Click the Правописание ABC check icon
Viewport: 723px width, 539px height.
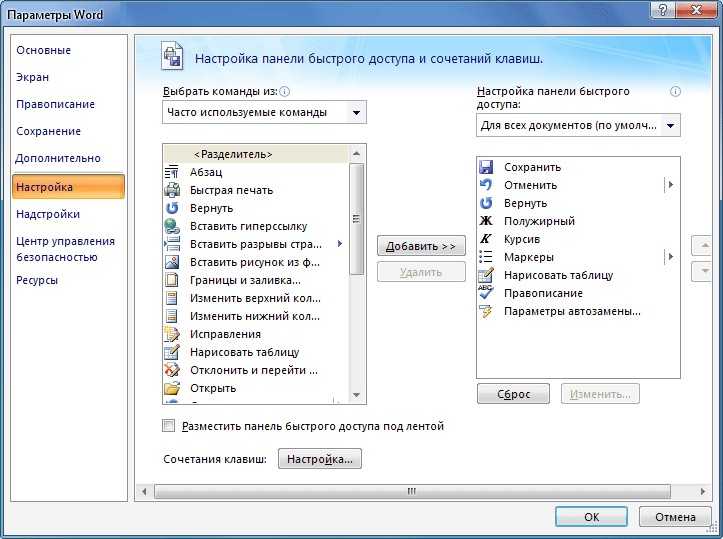pos(486,293)
